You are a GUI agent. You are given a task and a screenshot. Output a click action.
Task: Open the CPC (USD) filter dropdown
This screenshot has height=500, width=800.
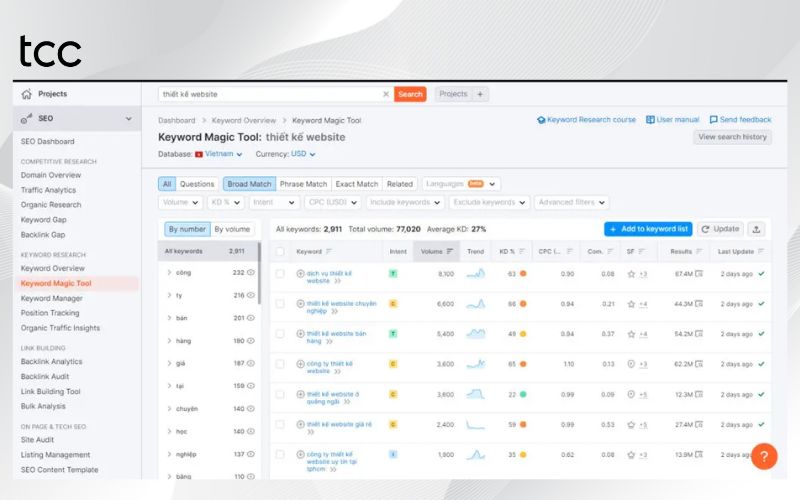pos(333,203)
